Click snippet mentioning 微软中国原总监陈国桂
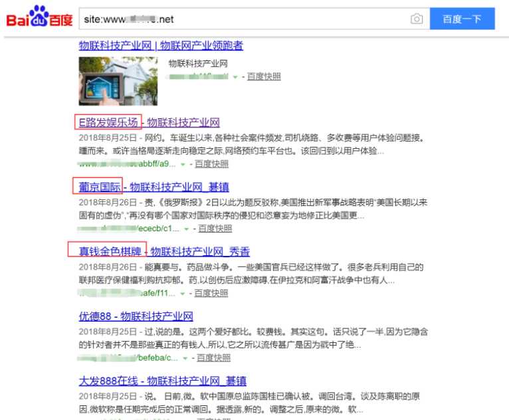The width and height of the screenshot is (509, 420). [249, 403]
